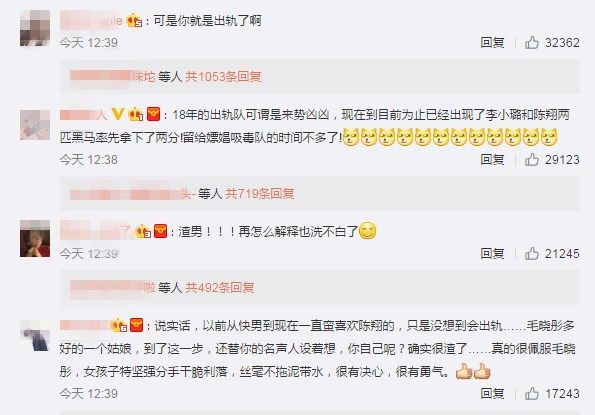Show 共492条回复 replies
The height and width of the screenshot is (415, 595).
220,288
